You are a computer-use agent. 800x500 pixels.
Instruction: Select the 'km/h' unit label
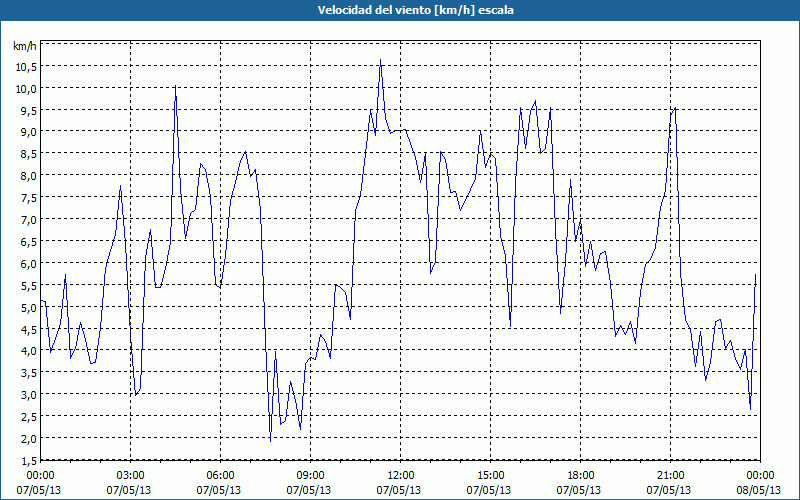[x=24, y=46]
